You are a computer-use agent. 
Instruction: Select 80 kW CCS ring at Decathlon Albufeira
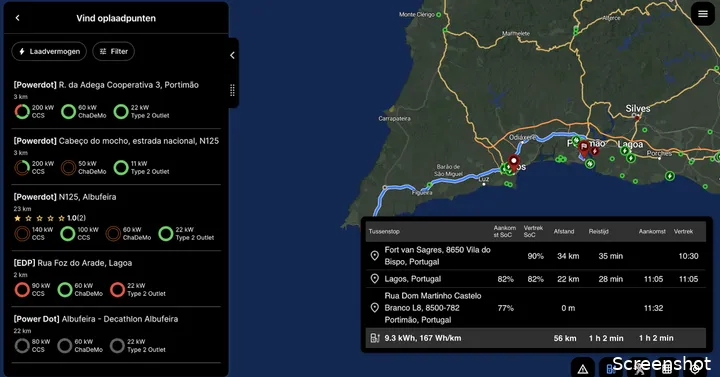(22, 346)
